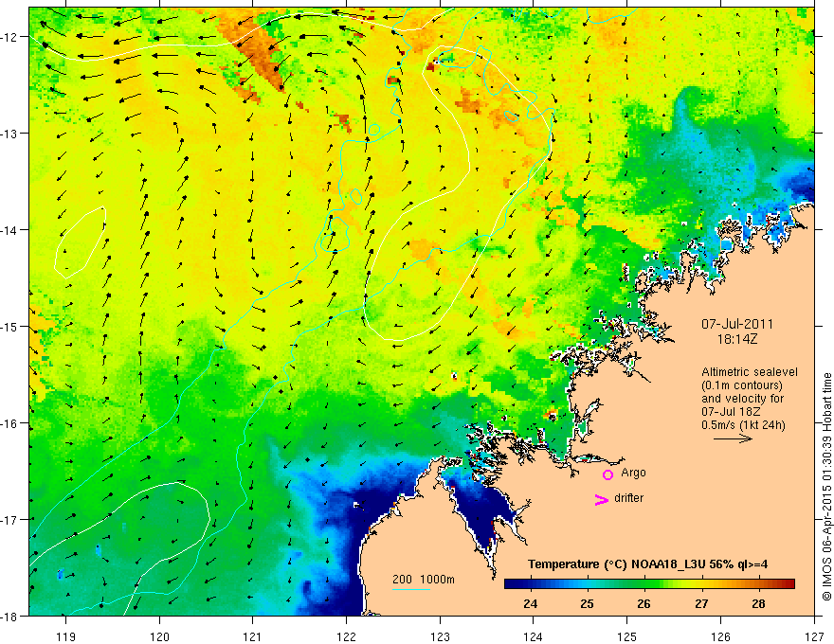
Task: Click longitude axis label 127
Action: pyautogui.click(x=814, y=636)
